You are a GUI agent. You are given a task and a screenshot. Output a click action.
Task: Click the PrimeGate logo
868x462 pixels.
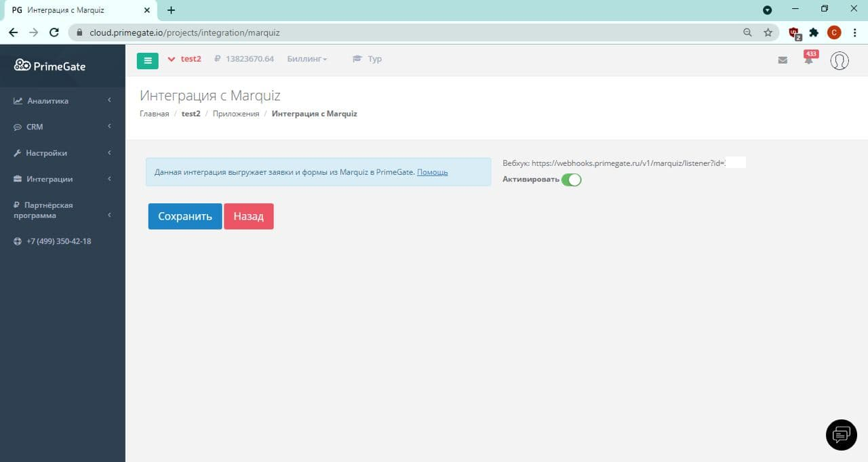pyautogui.click(x=50, y=66)
